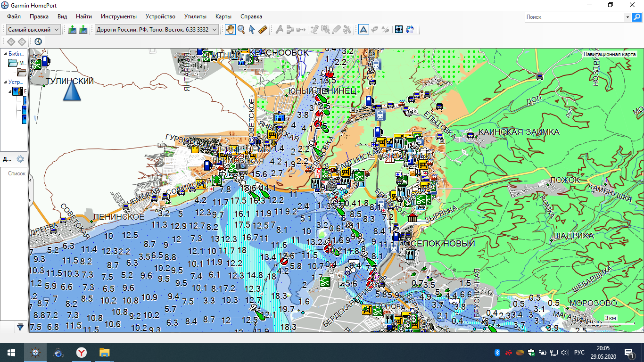
Task: Open the filter funnel at panel bottom
Action: [x=20, y=327]
